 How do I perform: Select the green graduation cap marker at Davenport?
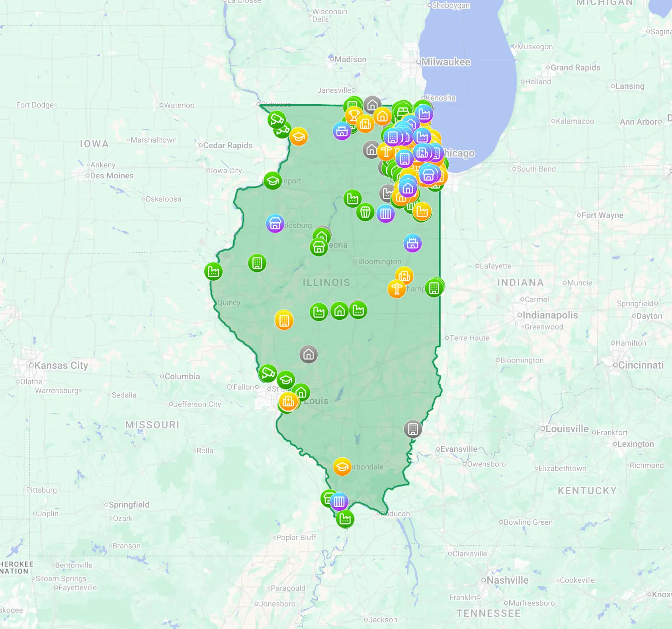tap(273, 181)
